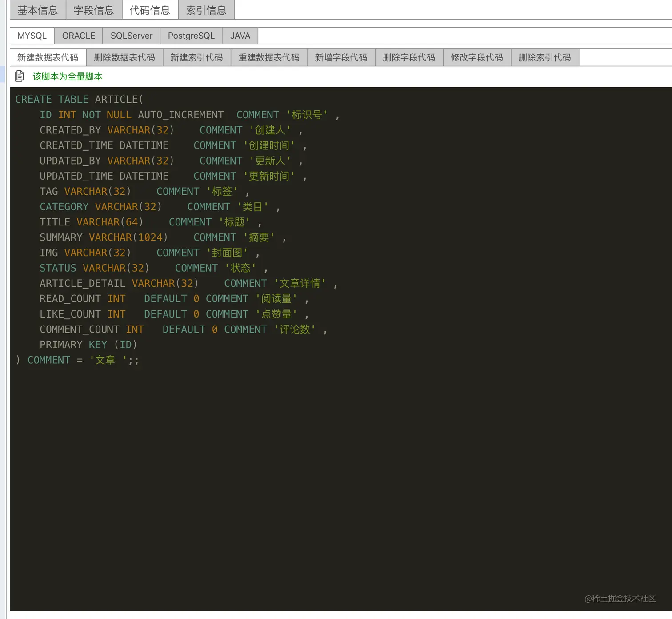Click the CREATED_TIME DATETIME line

tap(173, 145)
